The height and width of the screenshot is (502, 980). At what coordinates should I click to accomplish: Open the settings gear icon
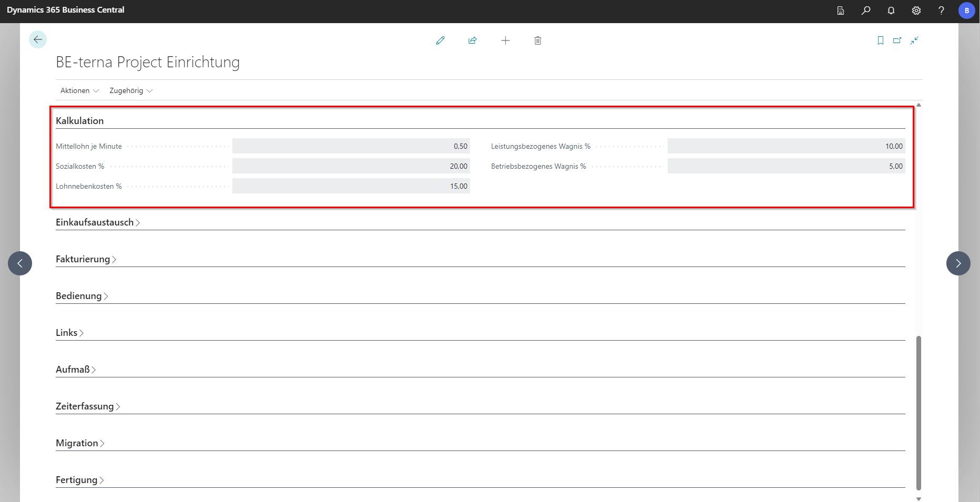tap(916, 11)
